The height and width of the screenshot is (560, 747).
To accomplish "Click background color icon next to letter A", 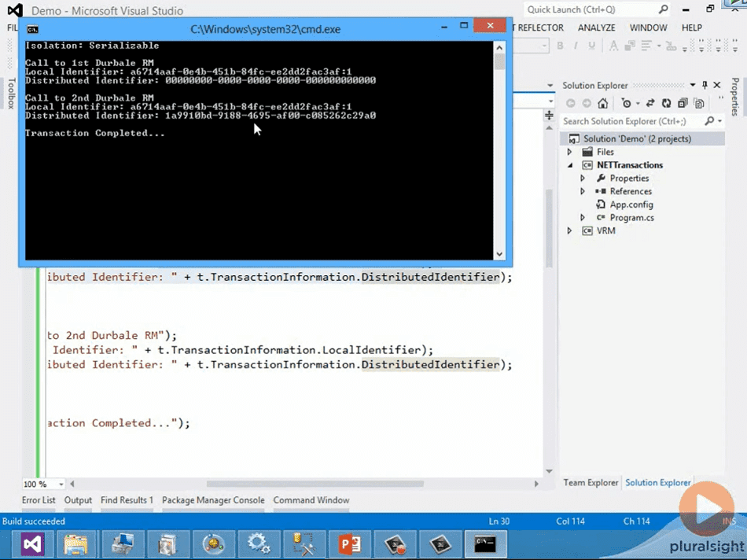I will click(x=630, y=46).
